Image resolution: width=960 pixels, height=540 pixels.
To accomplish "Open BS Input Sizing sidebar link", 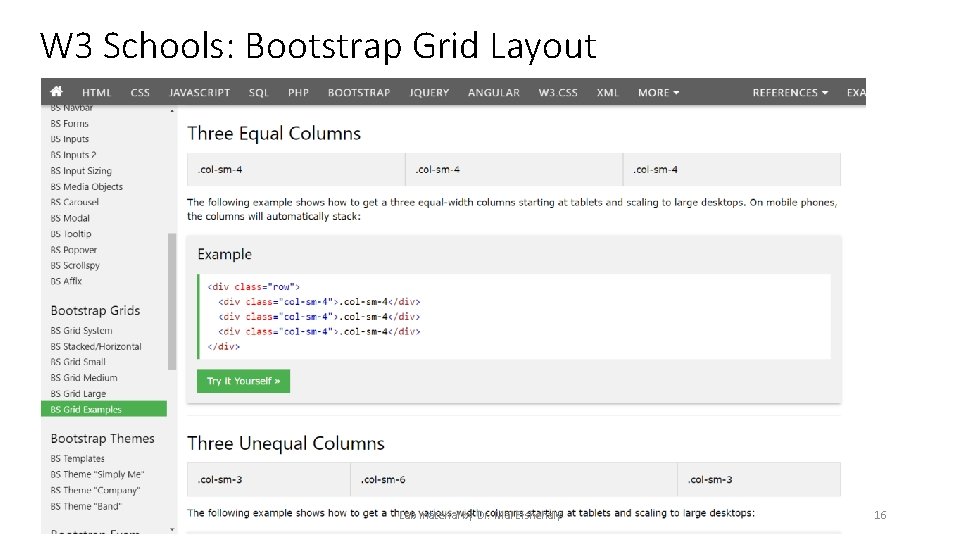I will click(x=81, y=171).
